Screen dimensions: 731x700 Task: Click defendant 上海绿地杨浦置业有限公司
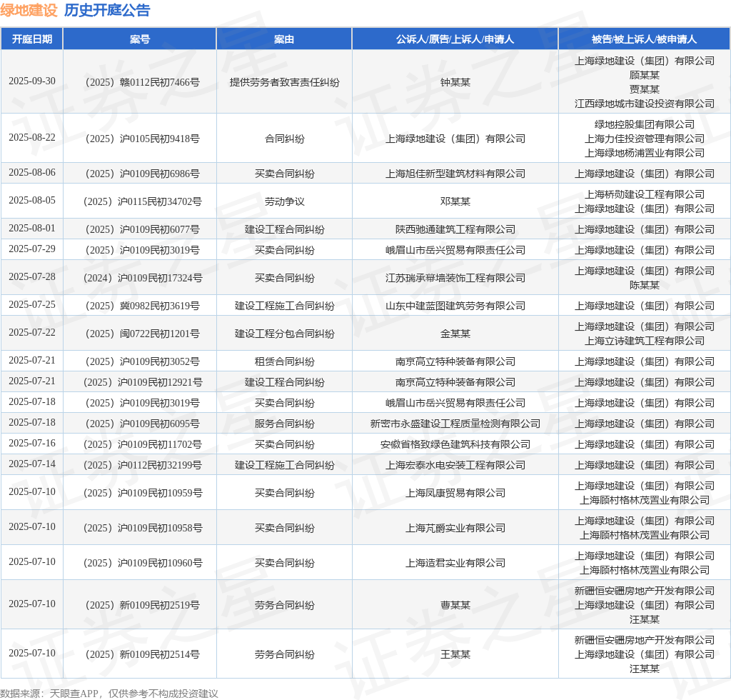645,153
